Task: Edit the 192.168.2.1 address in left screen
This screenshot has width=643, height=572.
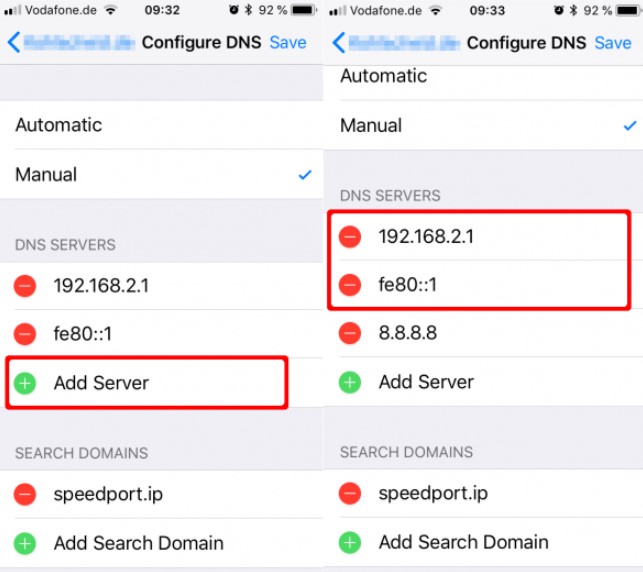Action: (101, 285)
